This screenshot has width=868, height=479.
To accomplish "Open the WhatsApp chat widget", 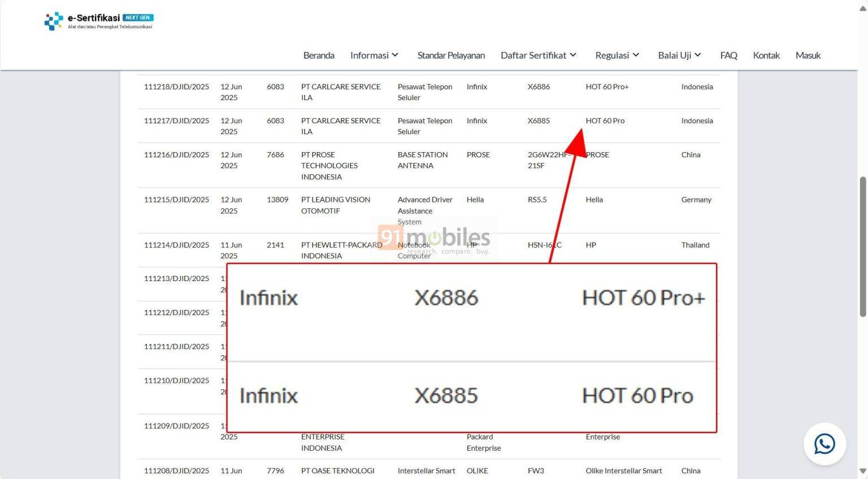I will (x=824, y=444).
